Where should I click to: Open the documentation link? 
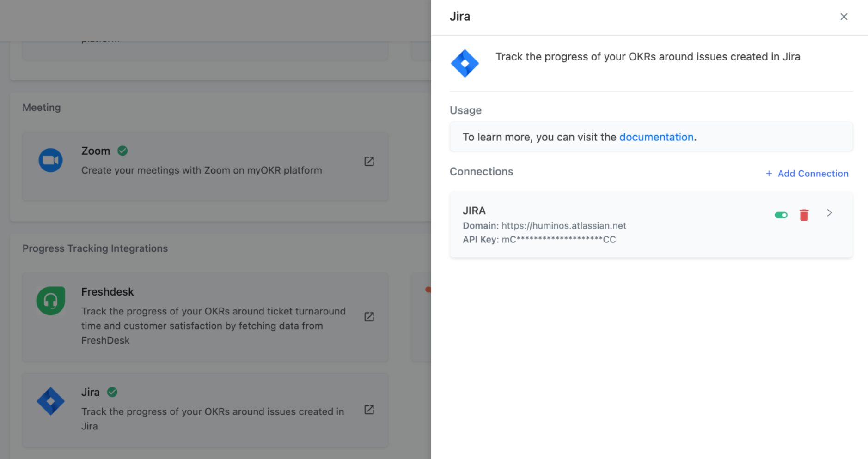point(656,137)
